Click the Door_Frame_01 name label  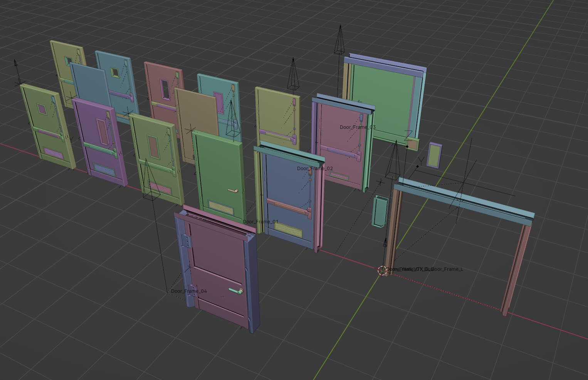tap(260, 222)
